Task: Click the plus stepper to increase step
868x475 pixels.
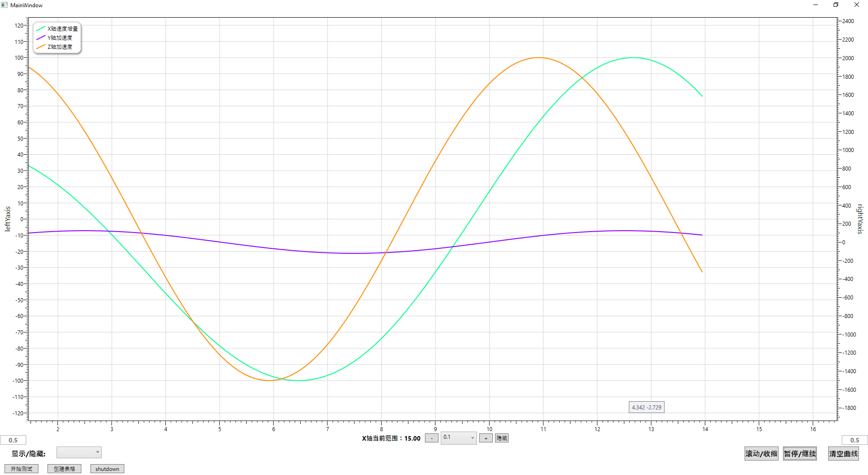Action: point(486,437)
